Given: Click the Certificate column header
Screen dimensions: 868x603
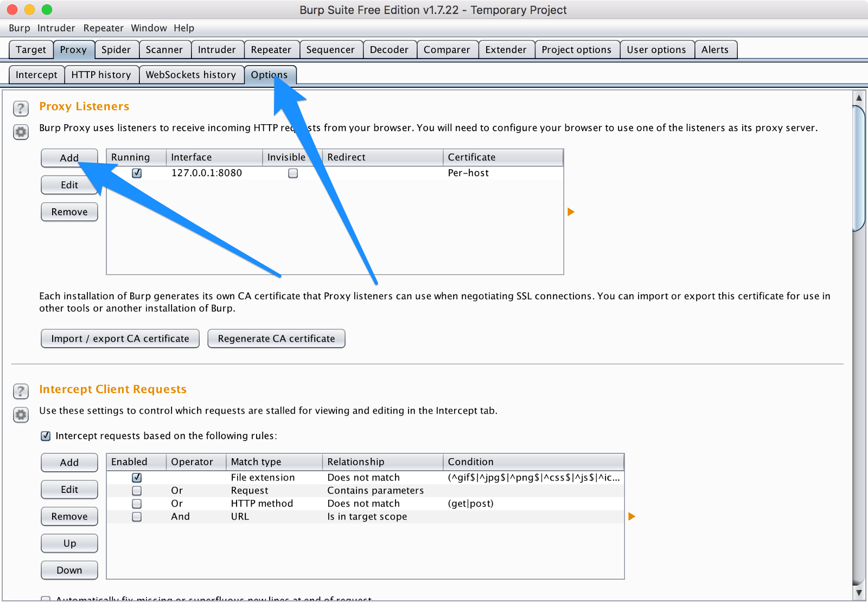Looking at the screenshot, I should click(503, 157).
